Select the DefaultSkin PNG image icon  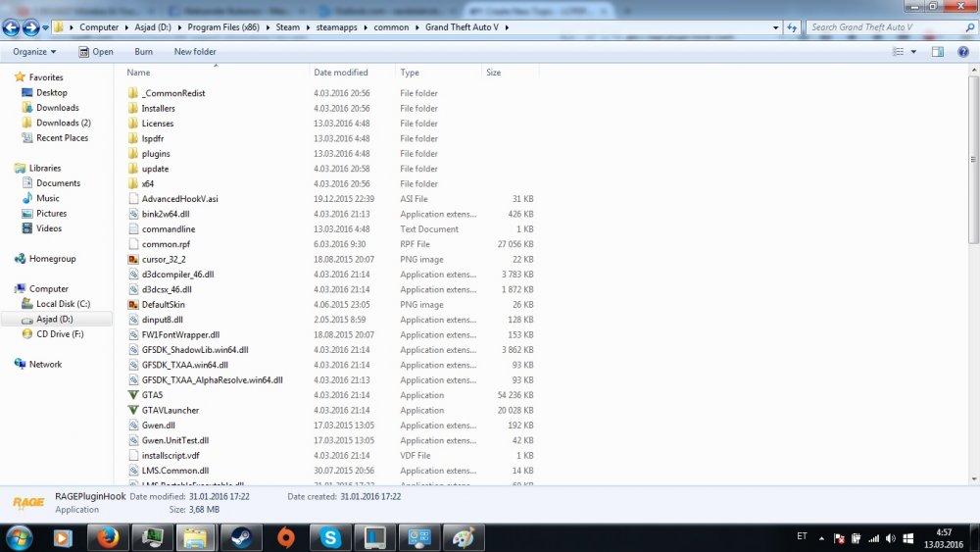(x=133, y=305)
